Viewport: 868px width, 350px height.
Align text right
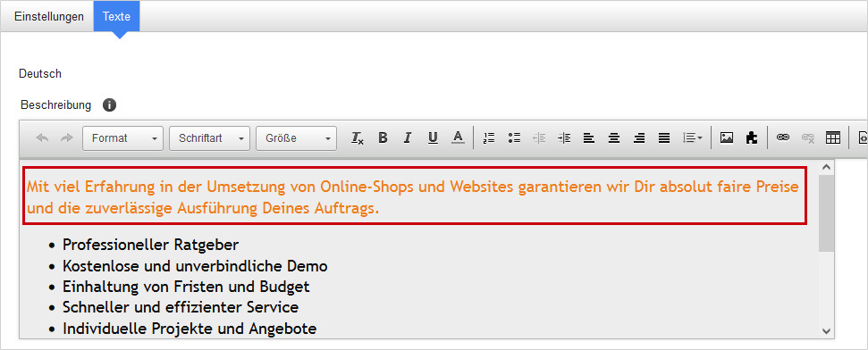639,138
